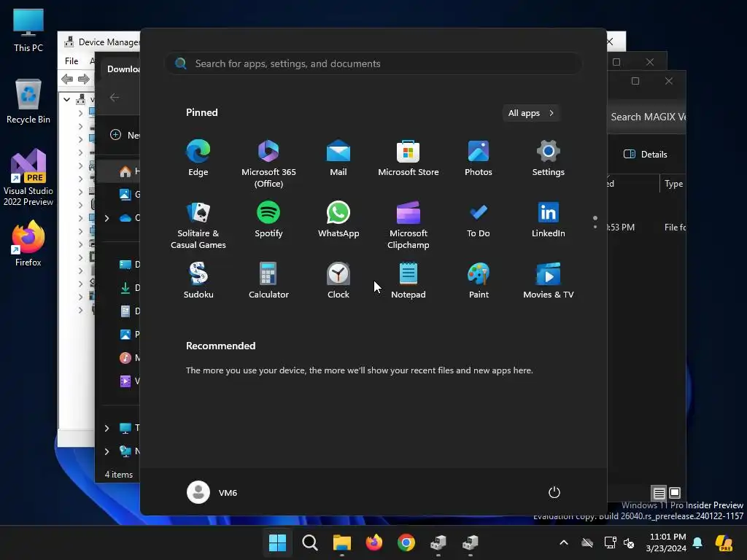Click the network status tray icon

(x=610, y=542)
